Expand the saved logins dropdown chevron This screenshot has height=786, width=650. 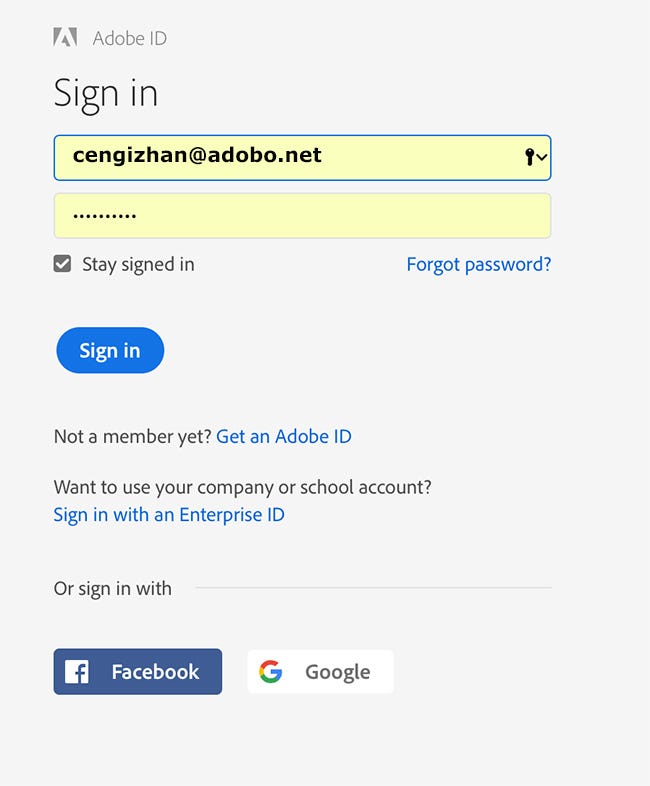541,157
